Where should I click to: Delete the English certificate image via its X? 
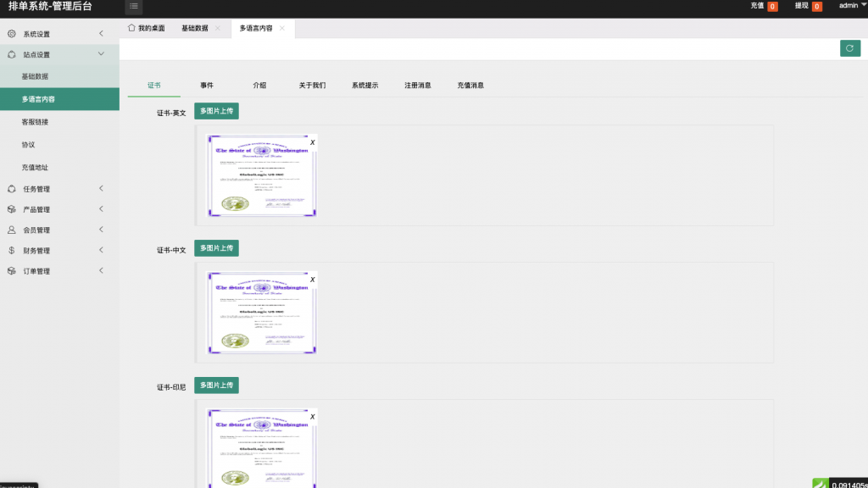(x=313, y=143)
